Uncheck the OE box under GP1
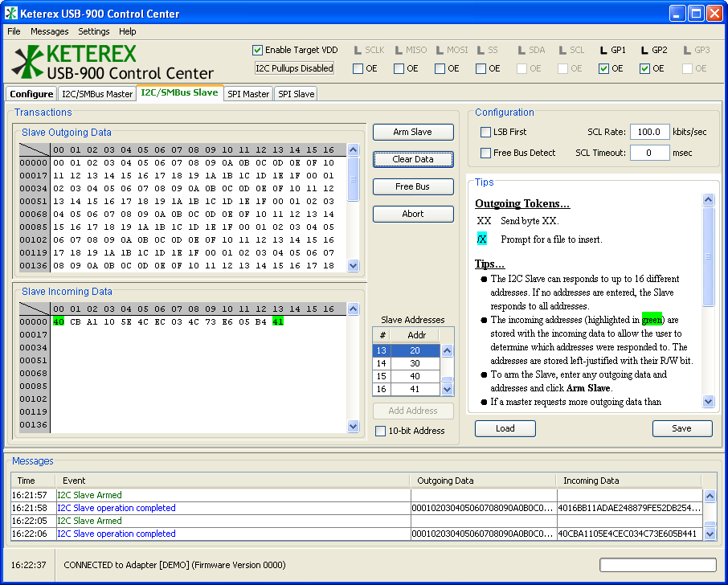 (x=603, y=68)
